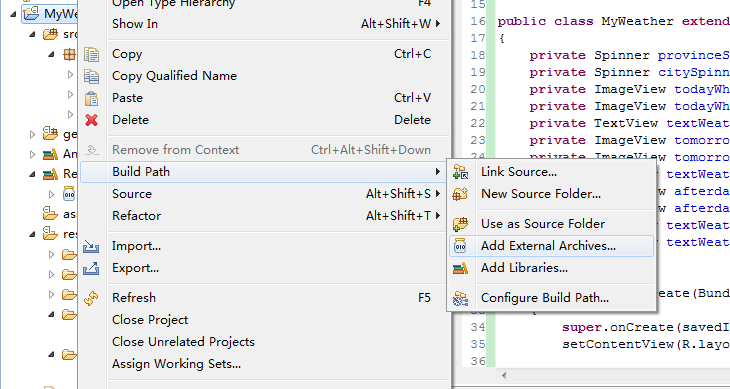Click the Copy icon in context menu
Viewport: 730px width, 389px height.
click(x=91, y=54)
